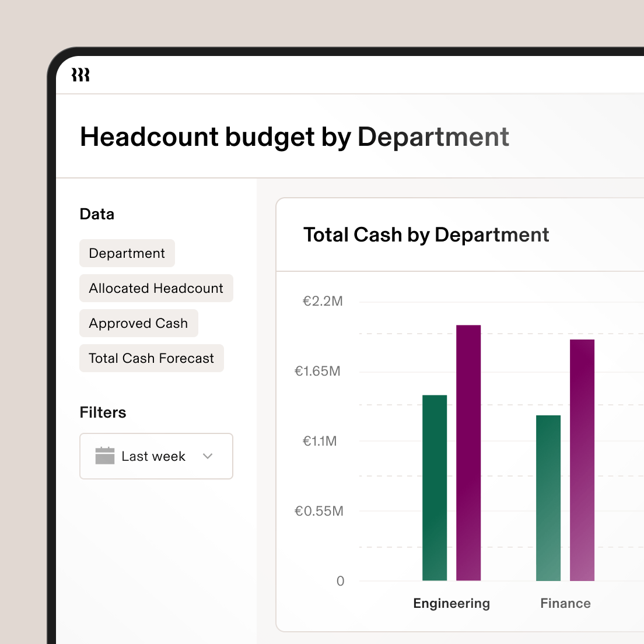Select the Total Cash Forecast data pill

click(x=151, y=358)
